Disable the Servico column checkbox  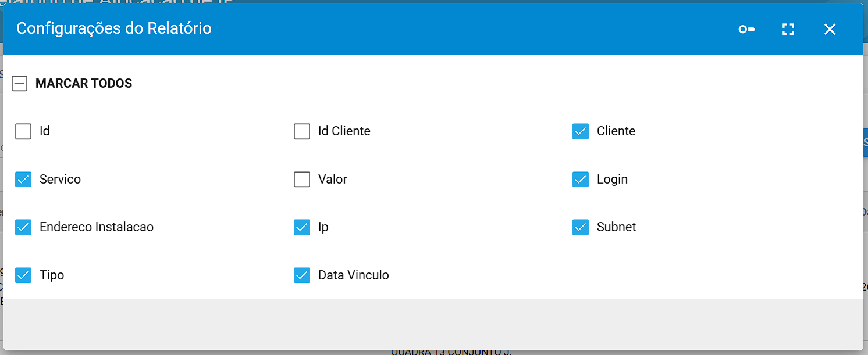tap(23, 180)
